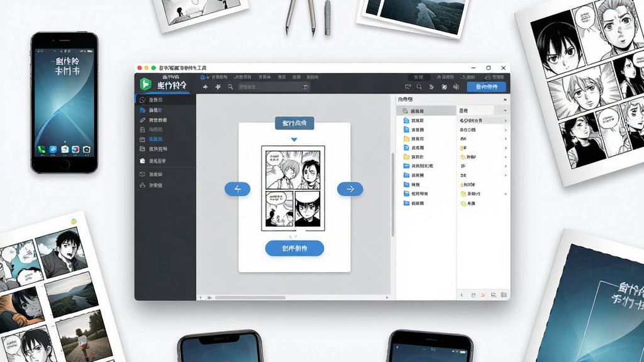Select the highlighted top item in the dark sidebar
Image resolution: width=644 pixels, height=362 pixels.
coord(165,100)
